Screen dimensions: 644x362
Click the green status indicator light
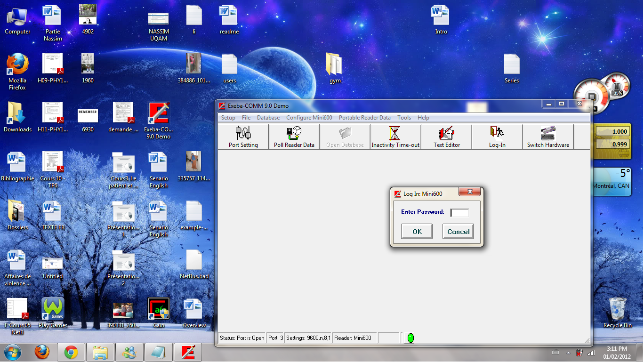point(410,338)
